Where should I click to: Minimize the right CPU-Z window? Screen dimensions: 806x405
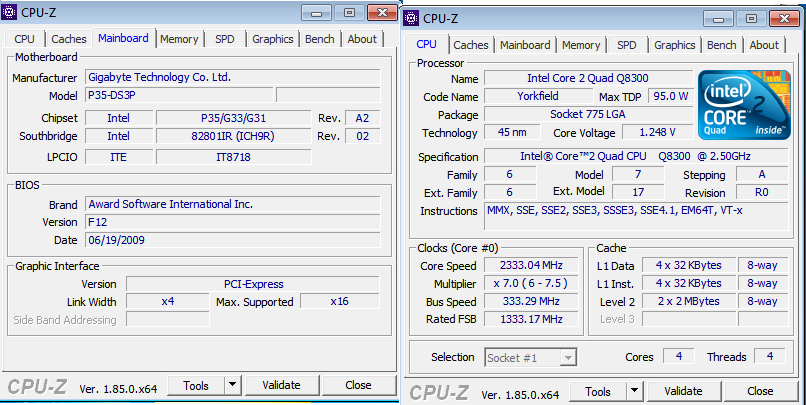pos(718,19)
